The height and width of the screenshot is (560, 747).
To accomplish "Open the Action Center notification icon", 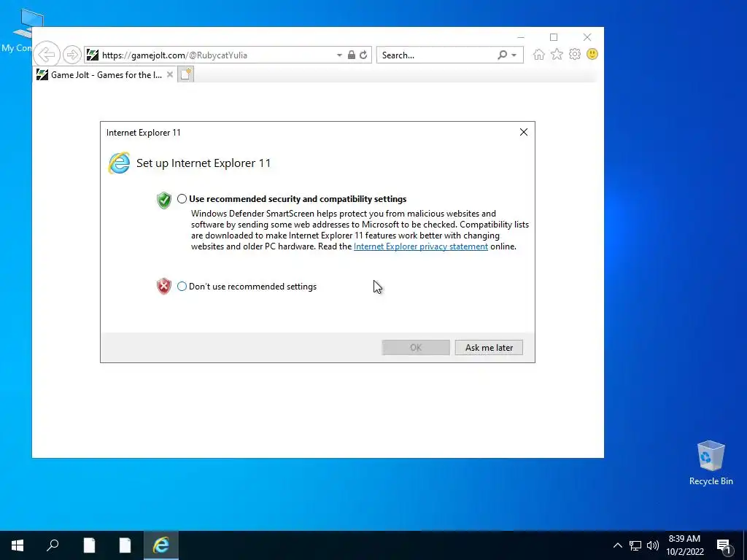I will pyautogui.click(x=724, y=545).
